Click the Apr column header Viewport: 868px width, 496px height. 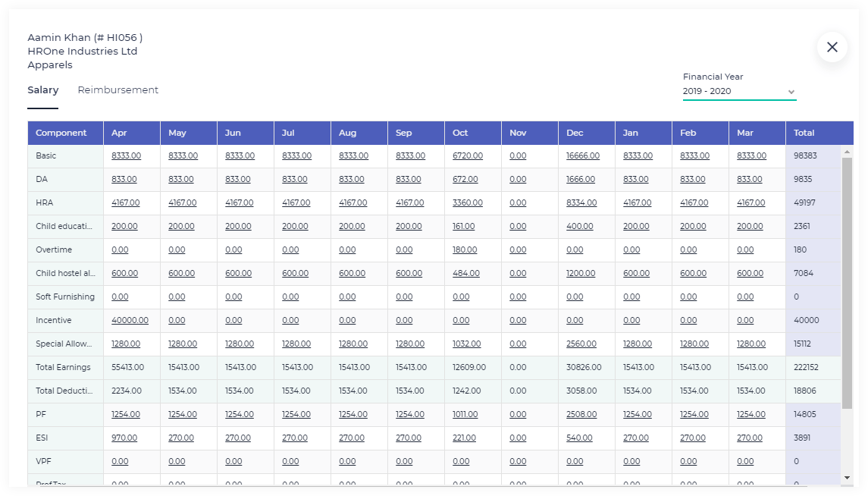pyautogui.click(x=132, y=133)
